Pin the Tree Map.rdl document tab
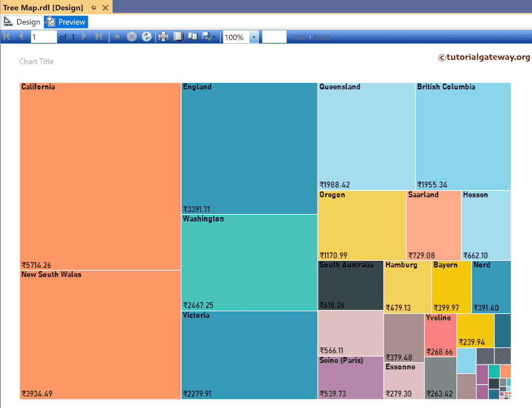Screen dimensions: 532x408 click(x=93, y=7)
